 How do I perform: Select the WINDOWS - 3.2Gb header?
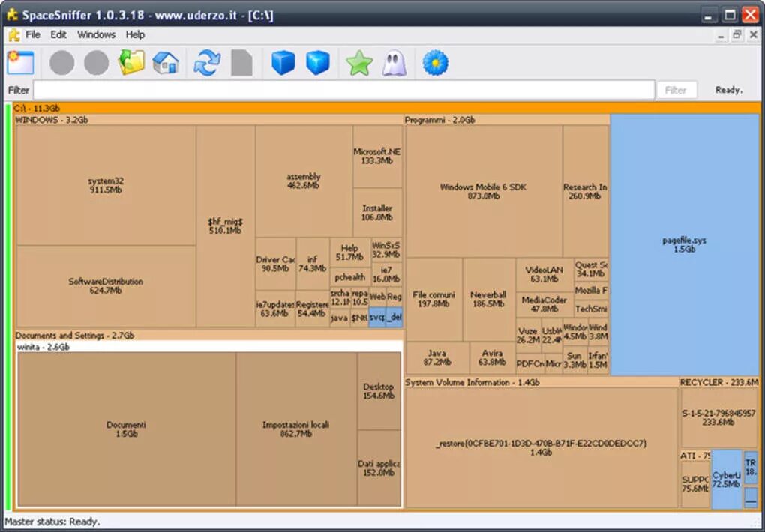[208, 120]
